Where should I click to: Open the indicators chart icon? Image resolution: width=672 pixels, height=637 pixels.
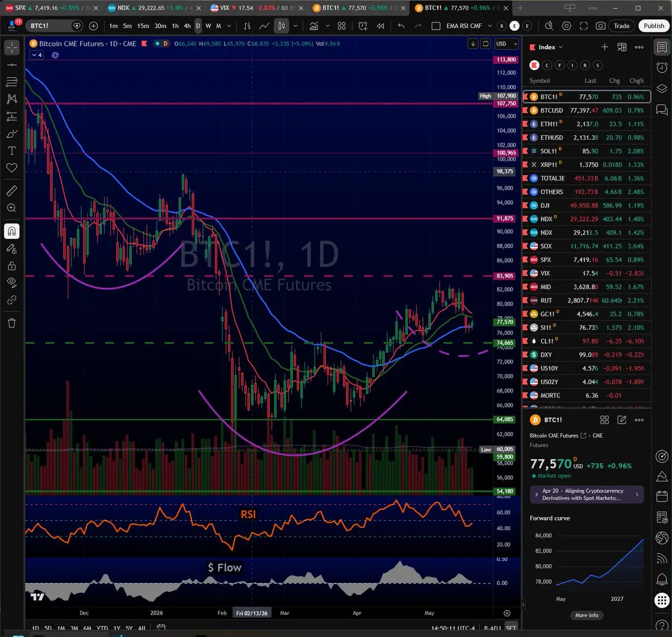tap(314, 26)
